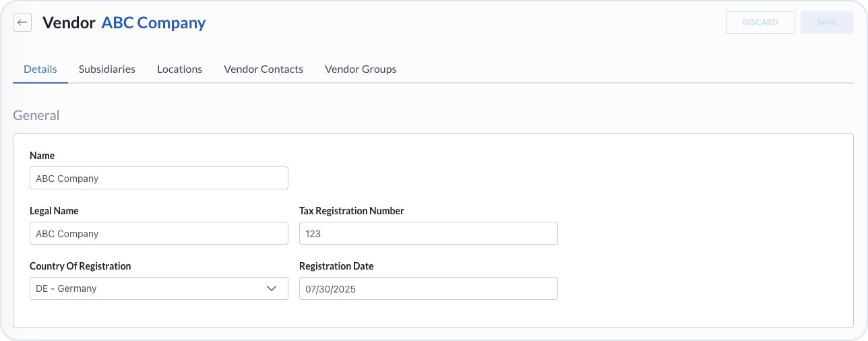868x341 pixels.
Task: Click the Registration Date label
Action: pyautogui.click(x=336, y=266)
